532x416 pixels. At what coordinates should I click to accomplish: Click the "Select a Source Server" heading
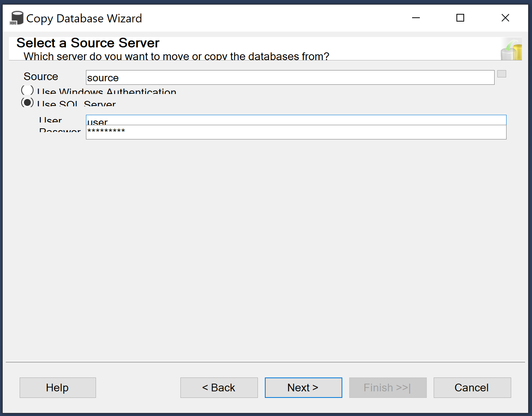pos(88,43)
